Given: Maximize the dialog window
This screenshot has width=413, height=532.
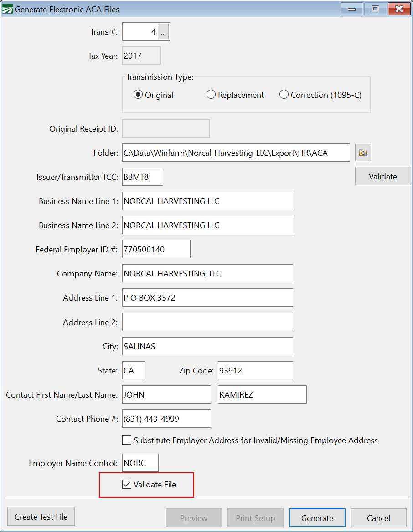Looking at the screenshot, I should [375, 9].
